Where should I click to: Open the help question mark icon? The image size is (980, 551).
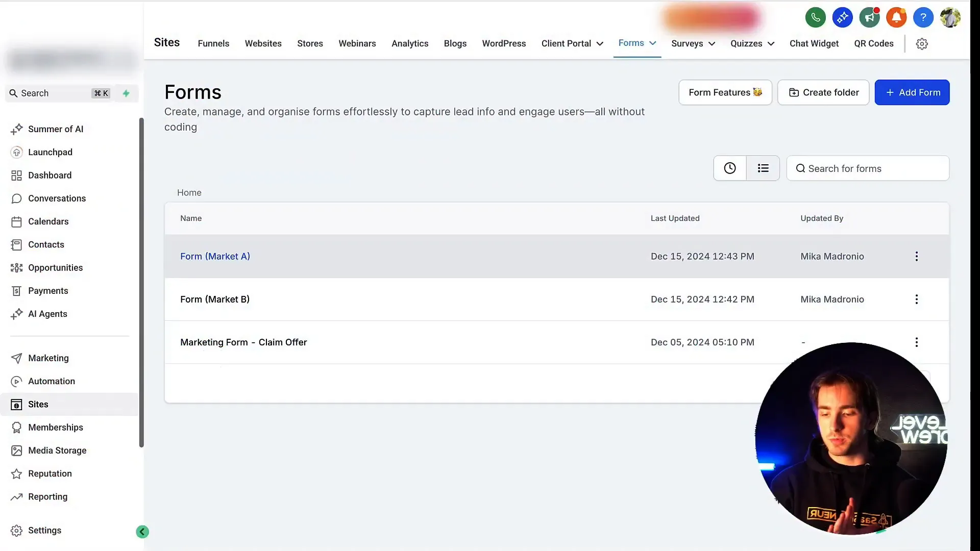click(923, 17)
